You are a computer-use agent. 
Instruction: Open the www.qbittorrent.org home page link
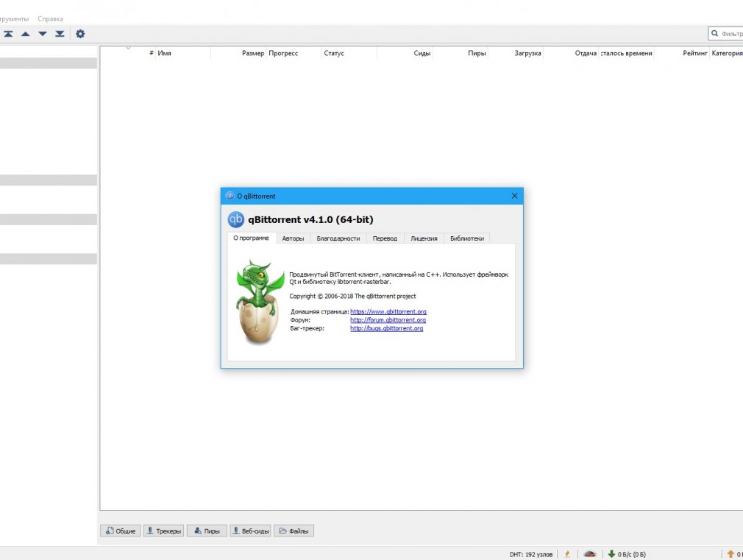click(388, 311)
